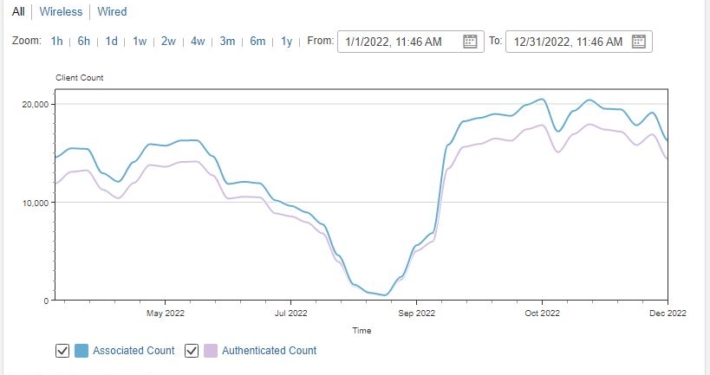The height and width of the screenshot is (375, 710).
Task: Click the Time axis title
Action: pyautogui.click(x=362, y=331)
